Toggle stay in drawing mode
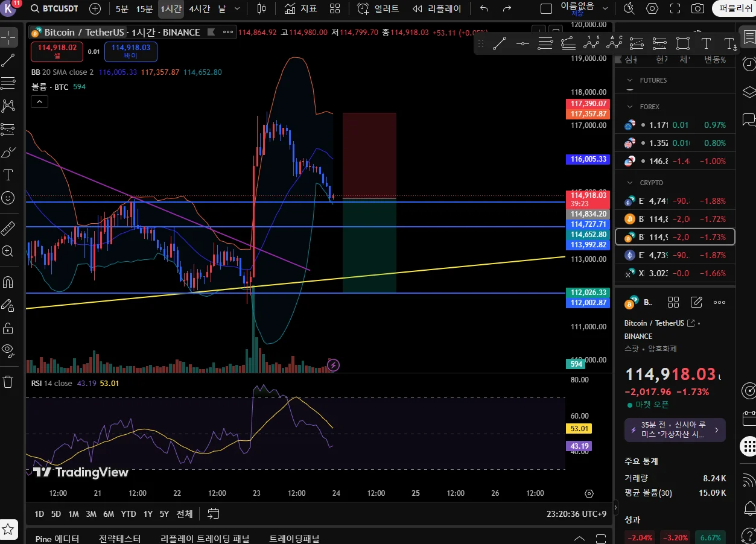The image size is (756, 544). [x=8, y=305]
